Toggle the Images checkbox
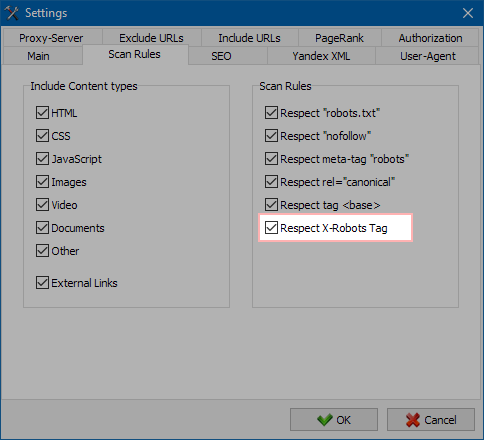Screen dimensions: 484x440 42,182
